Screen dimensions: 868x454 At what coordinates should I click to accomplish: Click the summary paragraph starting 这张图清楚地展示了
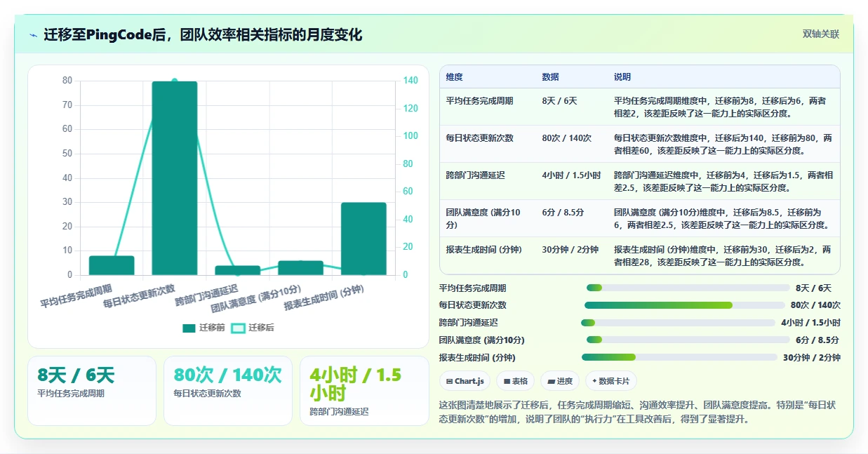coord(637,413)
